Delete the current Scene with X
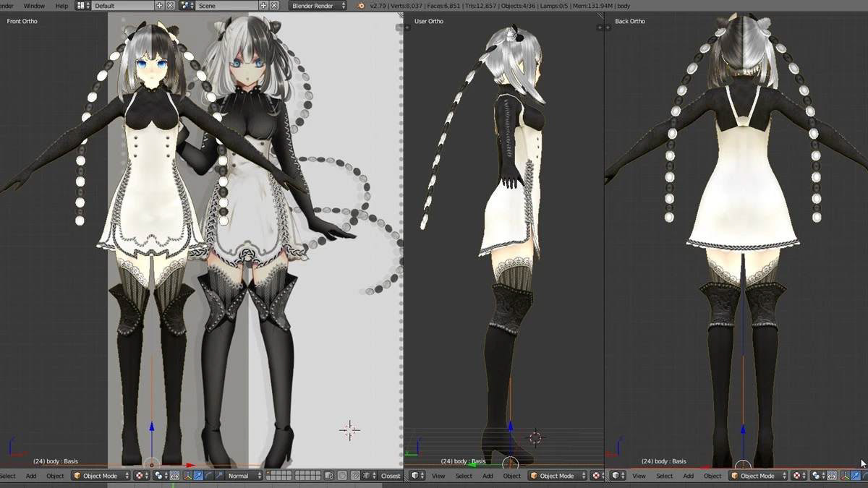 click(x=273, y=5)
